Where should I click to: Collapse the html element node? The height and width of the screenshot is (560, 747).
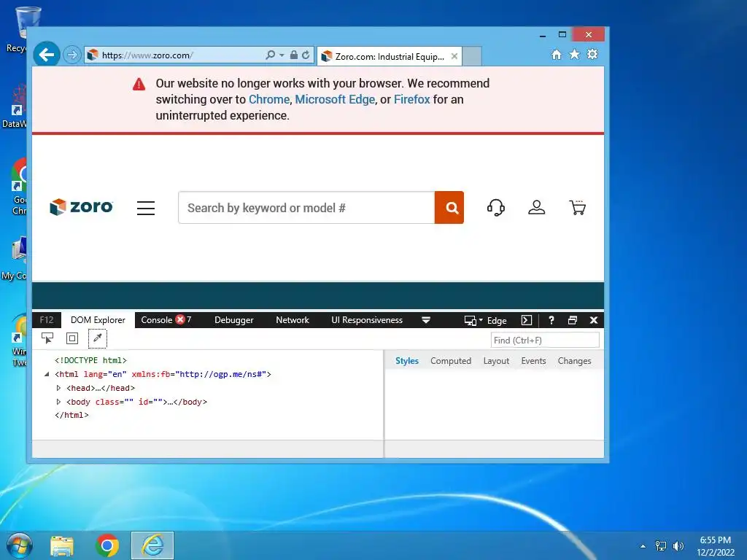pos(47,374)
